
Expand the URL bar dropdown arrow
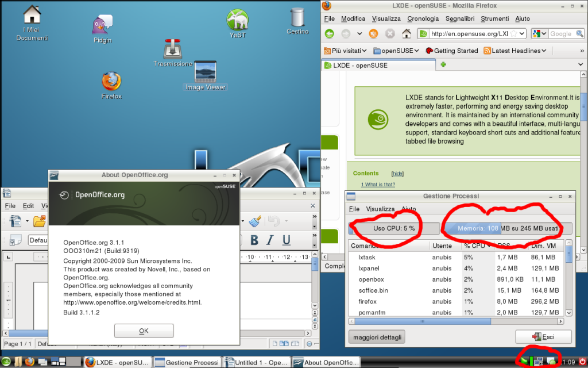[x=523, y=34]
